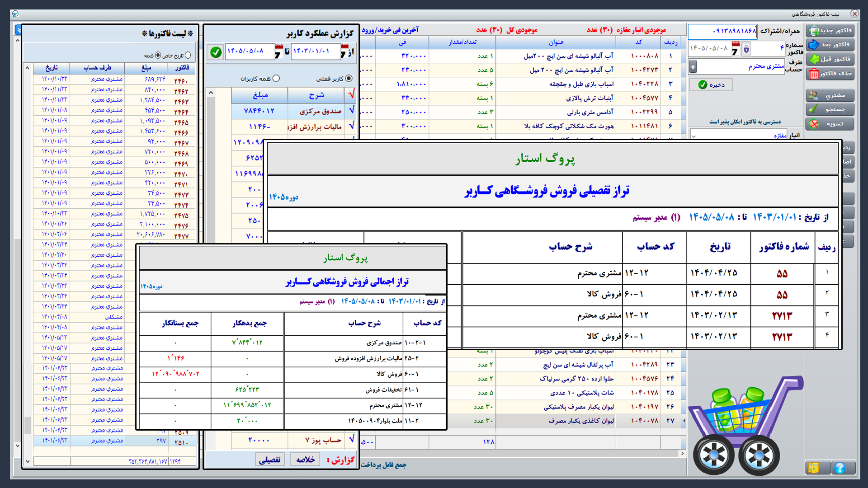The height and width of the screenshot is (488, 868).
Task: Click the Detailed (تفصیلی) report button
Action: [x=269, y=460]
